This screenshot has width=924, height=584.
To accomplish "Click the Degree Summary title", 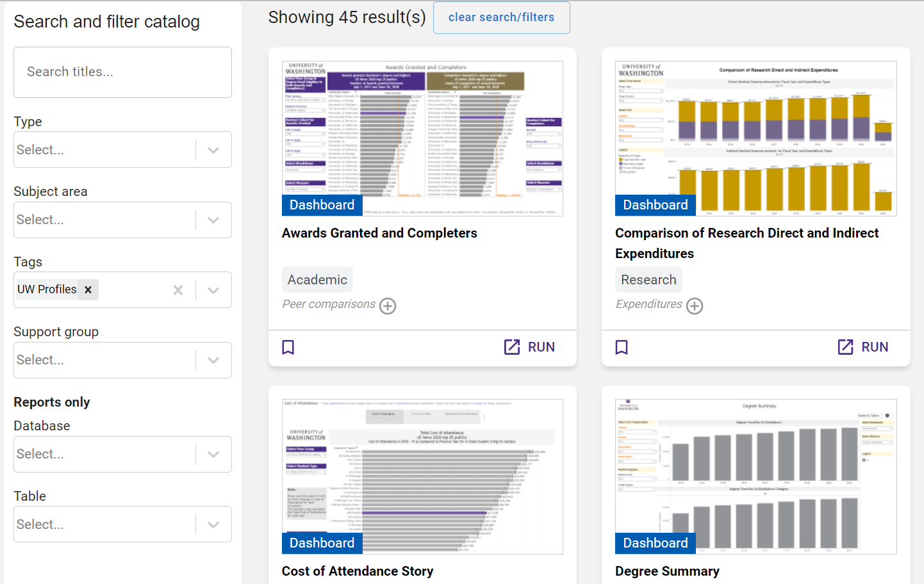I will [x=667, y=571].
